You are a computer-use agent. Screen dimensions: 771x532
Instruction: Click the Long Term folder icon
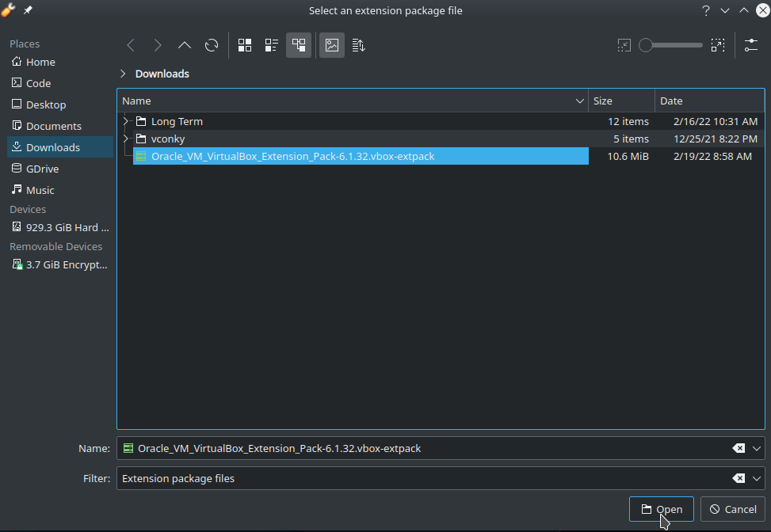[x=141, y=121]
